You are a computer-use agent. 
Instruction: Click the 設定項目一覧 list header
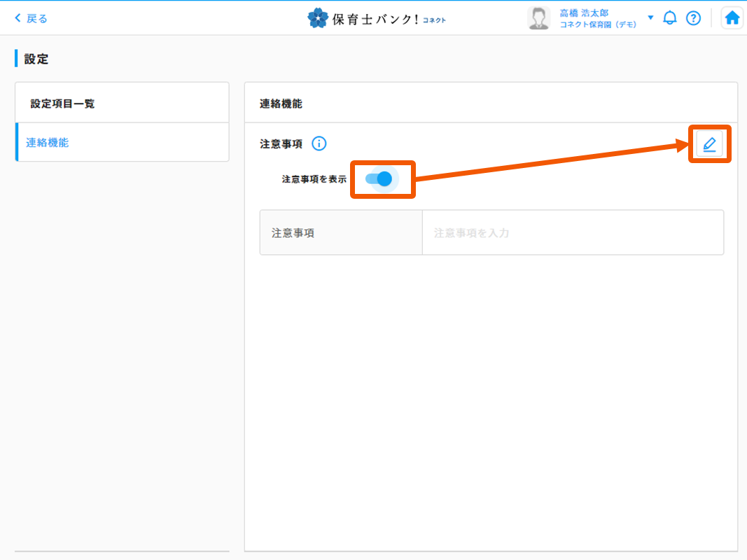click(63, 104)
